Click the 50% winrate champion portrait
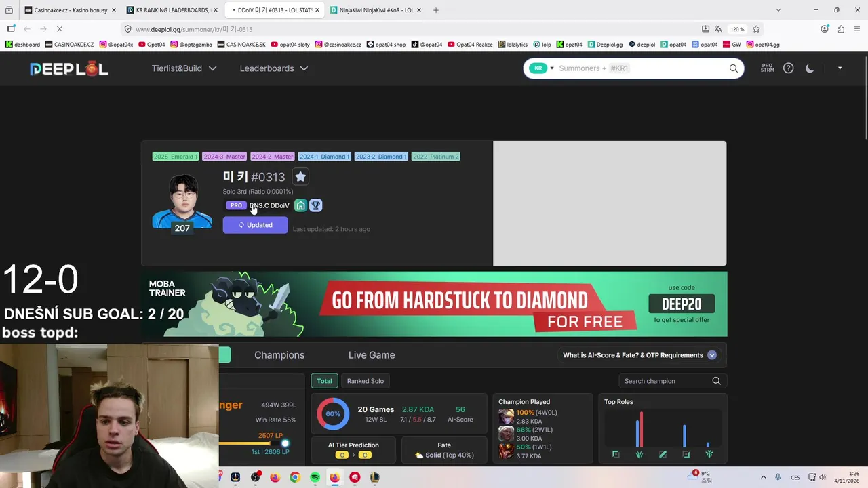The width and height of the screenshot is (868, 488). pos(506,451)
